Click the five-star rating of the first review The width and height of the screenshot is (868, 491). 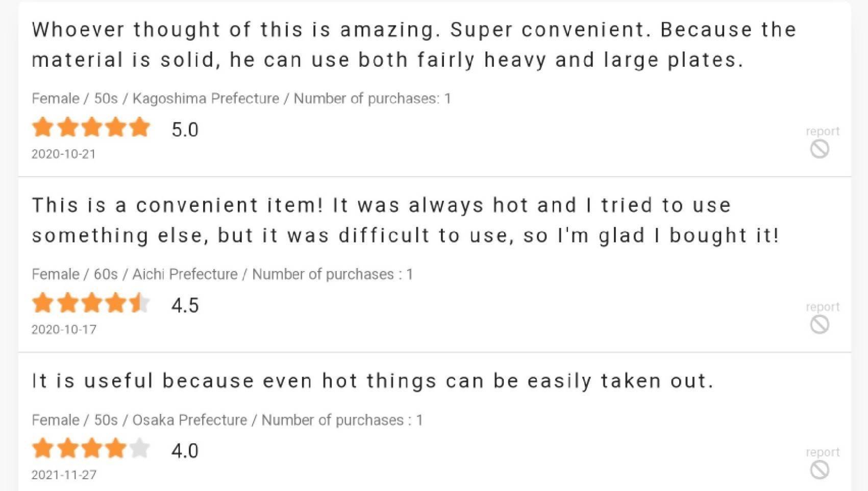(x=91, y=128)
